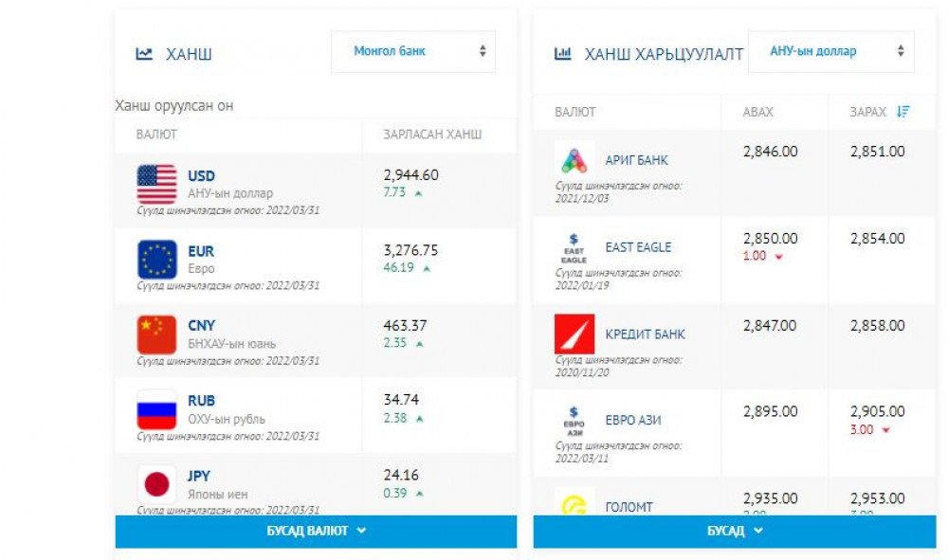Click Кредит Банк sell rate 2,858.00
948x560 pixels.
coord(877,326)
